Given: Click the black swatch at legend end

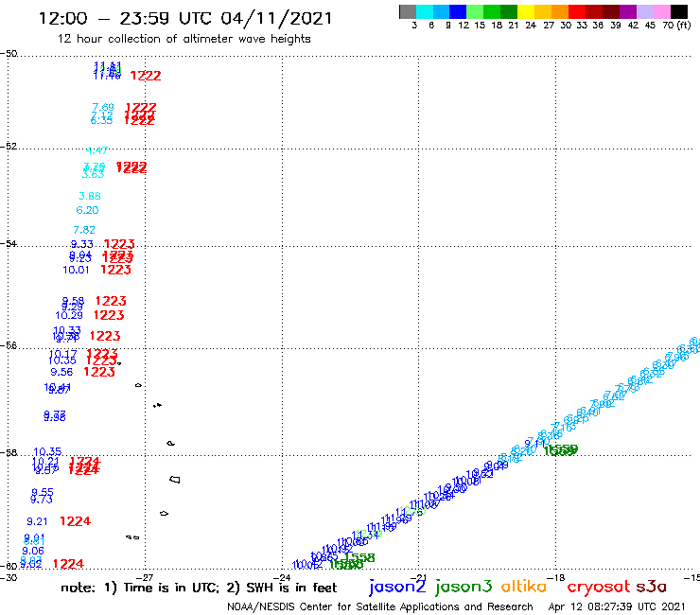Looking at the screenshot, I should tap(679, 11).
